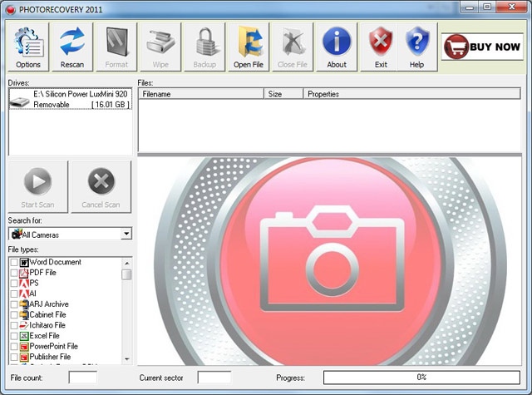
Task: Open Help blue shield icon
Action: pyautogui.click(x=417, y=42)
